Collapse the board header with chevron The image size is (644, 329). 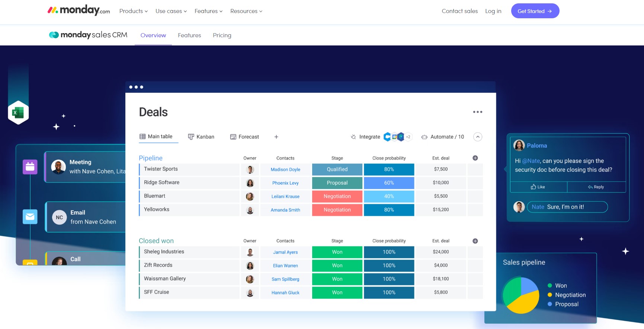coord(478,137)
